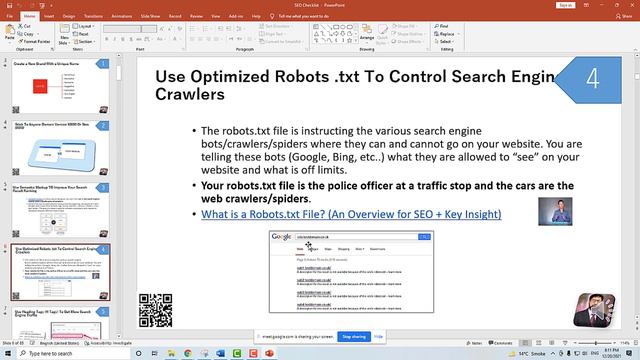Click the QR code image on slide
The width and height of the screenshot is (640, 360).
coord(156,311)
